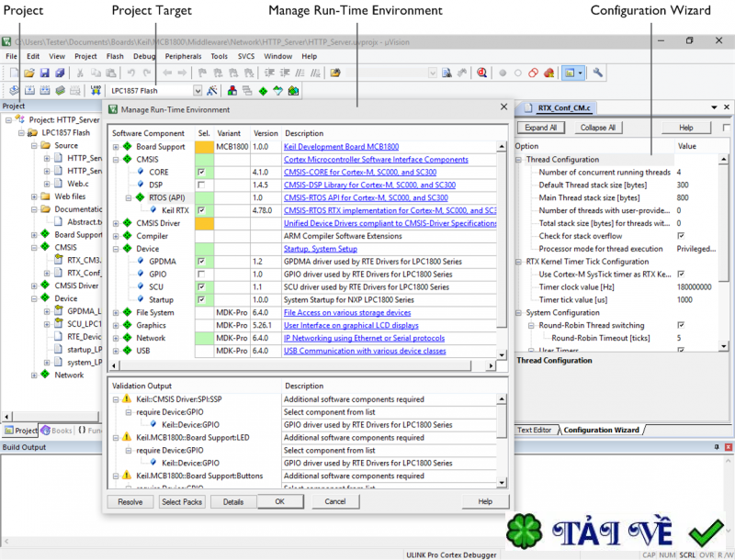This screenshot has height=560, width=735.
Task: Open the LPC1857 Flash target dropdown
Action: tap(197, 91)
